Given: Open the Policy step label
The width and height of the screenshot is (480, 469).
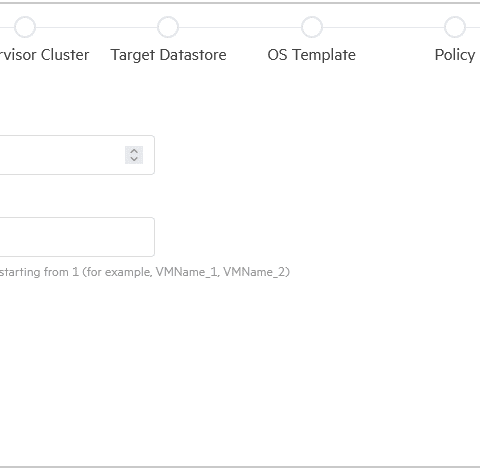Looking at the screenshot, I should coord(455,55).
